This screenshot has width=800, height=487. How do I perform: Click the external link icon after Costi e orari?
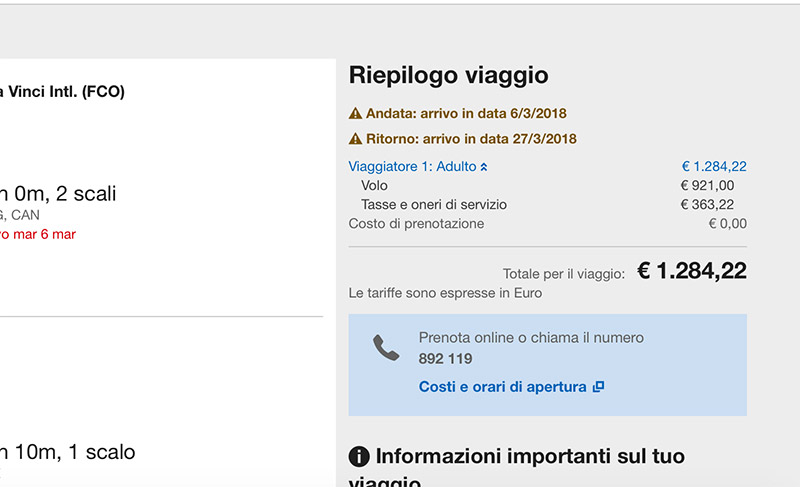coord(598,387)
